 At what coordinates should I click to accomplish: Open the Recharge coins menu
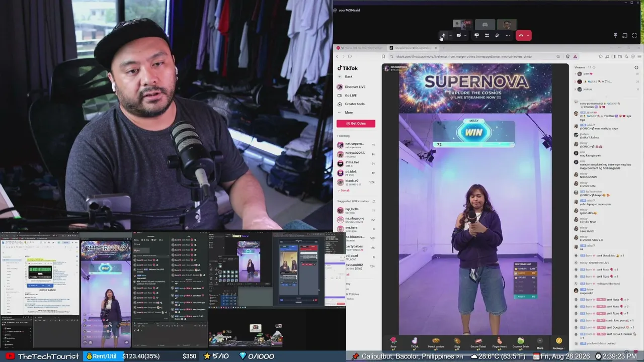tap(558, 343)
